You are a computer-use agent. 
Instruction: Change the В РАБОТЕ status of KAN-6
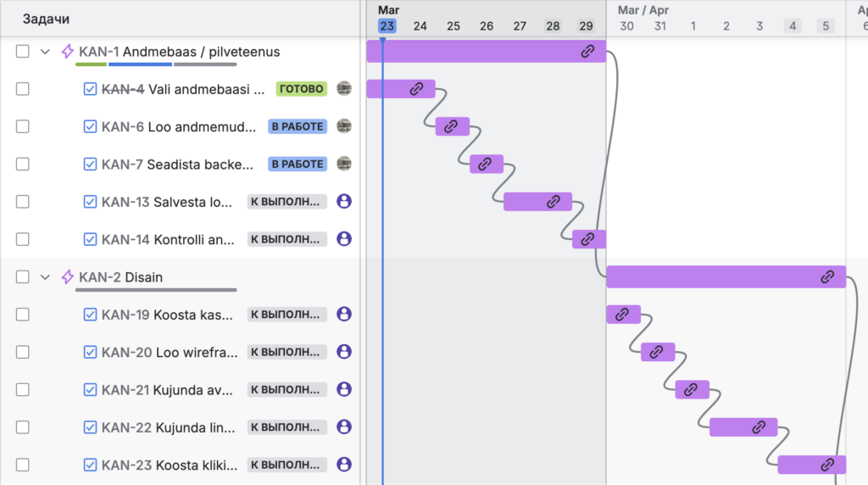click(x=298, y=126)
